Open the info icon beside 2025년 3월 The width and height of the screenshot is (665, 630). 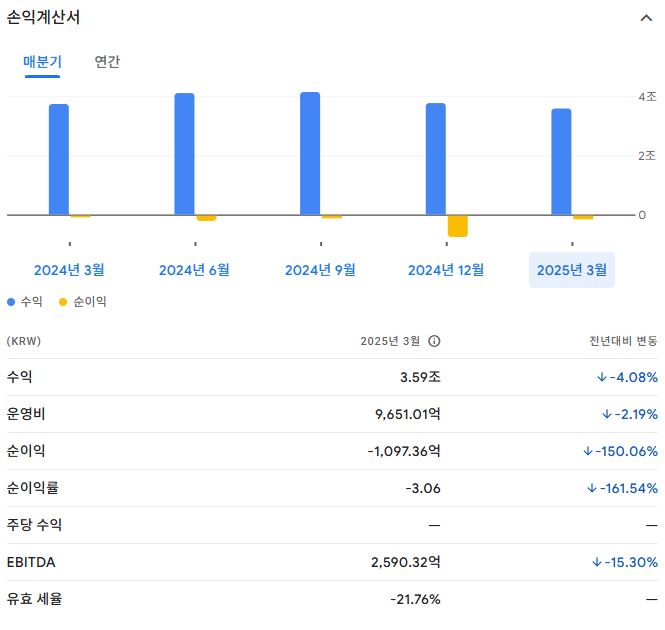click(x=434, y=341)
